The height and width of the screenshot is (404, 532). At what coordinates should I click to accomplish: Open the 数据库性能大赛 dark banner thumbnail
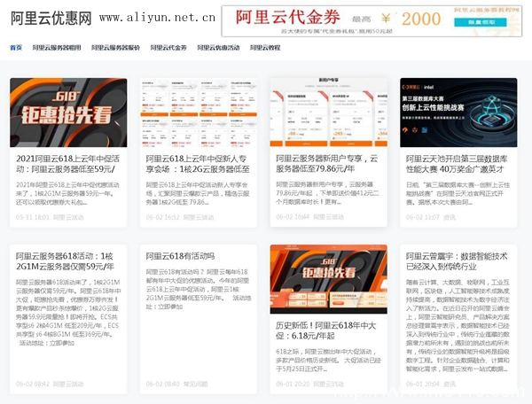458,113
